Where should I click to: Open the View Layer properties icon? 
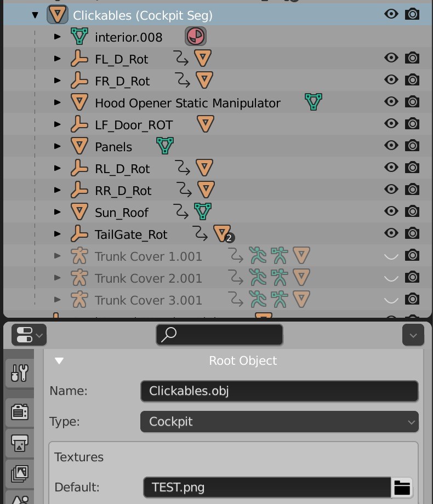(20, 474)
